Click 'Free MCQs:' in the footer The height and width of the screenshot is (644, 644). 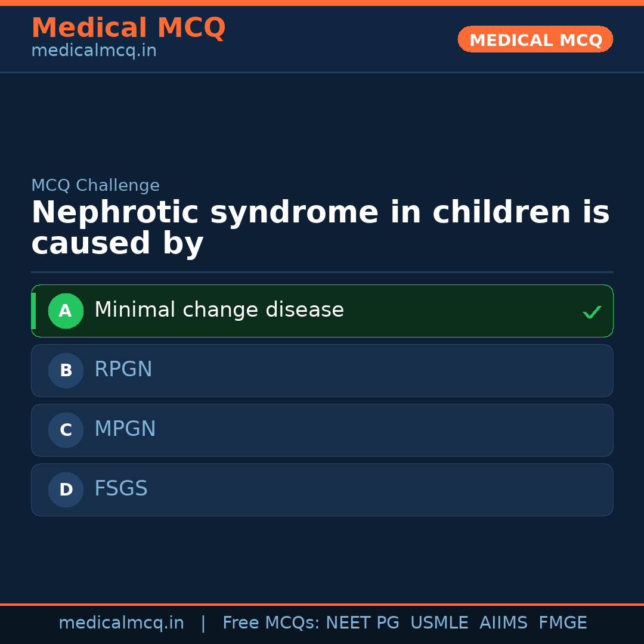coord(271,623)
